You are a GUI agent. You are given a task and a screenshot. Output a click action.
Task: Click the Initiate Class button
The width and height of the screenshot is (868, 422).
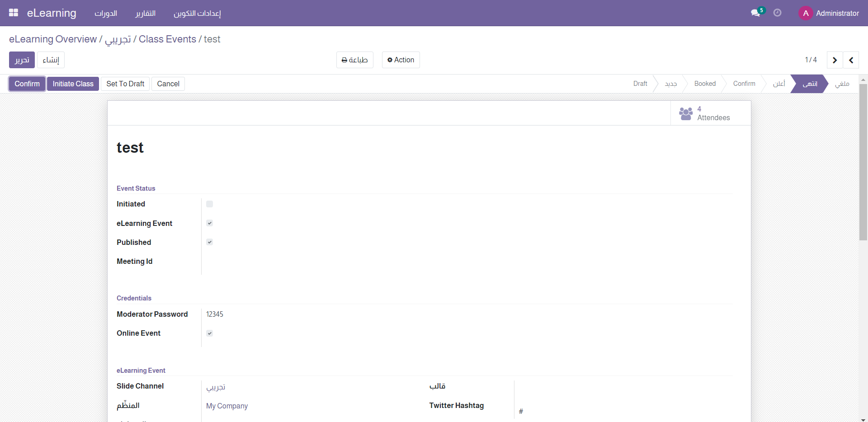point(73,84)
